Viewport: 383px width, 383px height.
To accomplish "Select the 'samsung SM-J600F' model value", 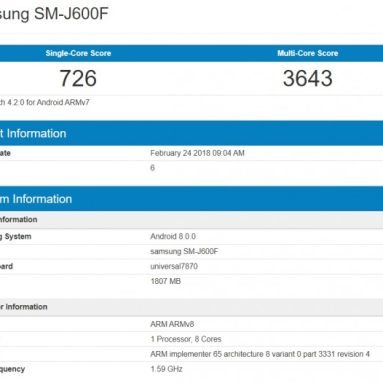I will pos(184,251).
